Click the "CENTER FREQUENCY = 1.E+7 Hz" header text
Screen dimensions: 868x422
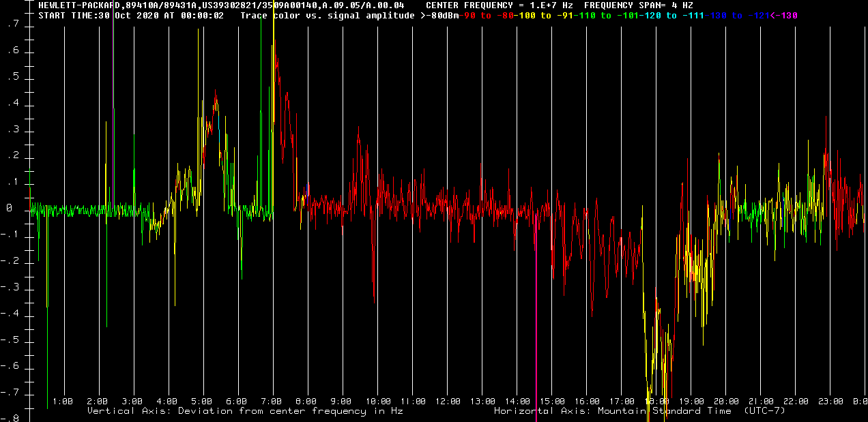click(x=499, y=5)
